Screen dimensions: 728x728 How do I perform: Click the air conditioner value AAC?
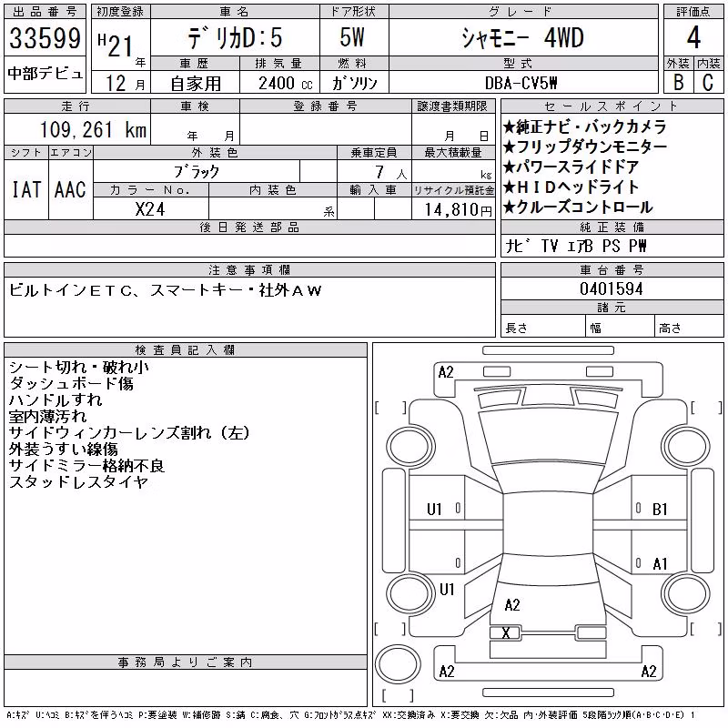[71, 190]
